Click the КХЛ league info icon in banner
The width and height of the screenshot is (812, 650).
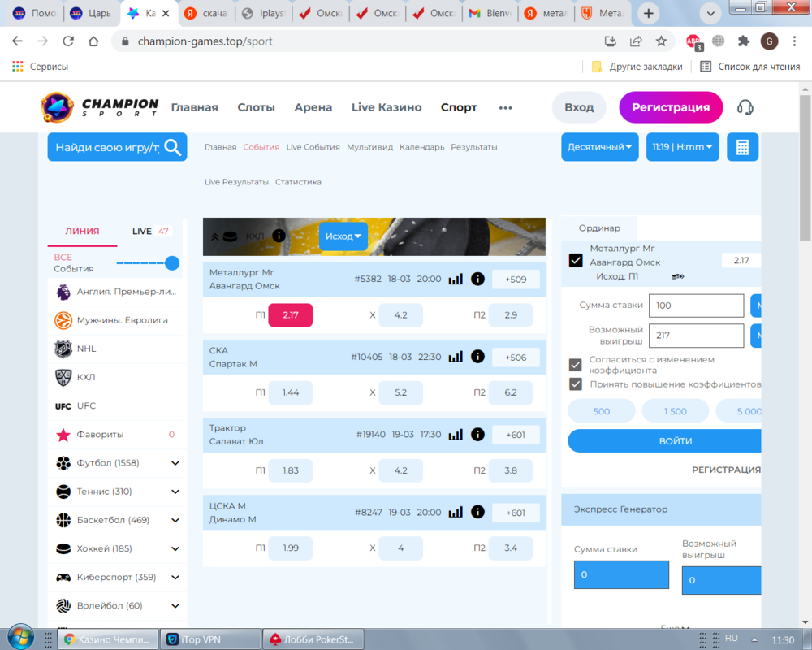pyautogui.click(x=279, y=236)
